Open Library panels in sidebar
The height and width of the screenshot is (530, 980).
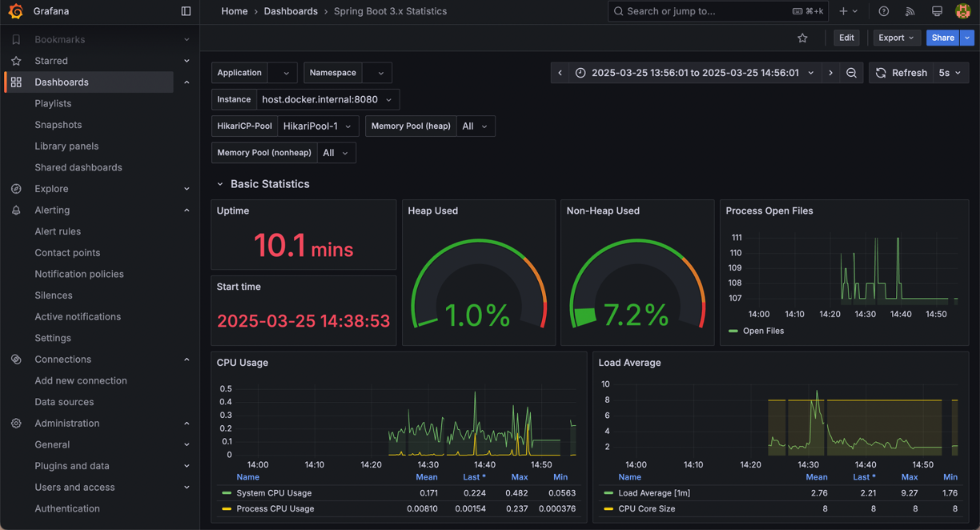click(66, 147)
